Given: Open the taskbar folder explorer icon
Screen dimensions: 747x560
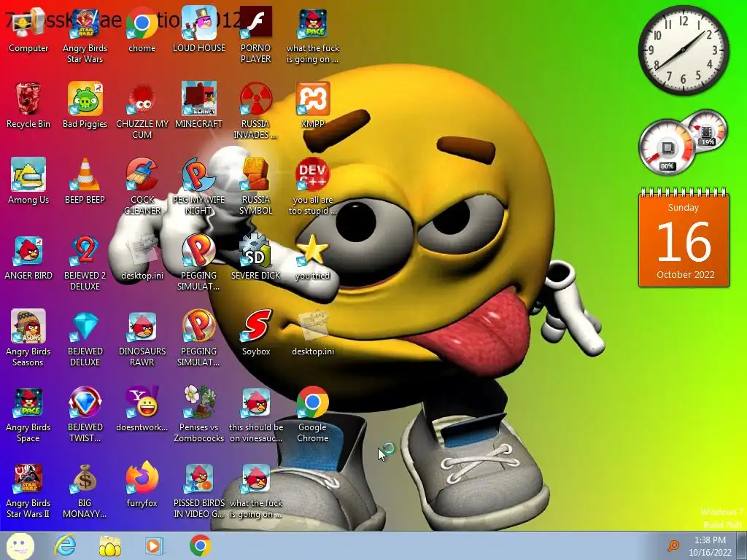Looking at the screenshot, I should (x=110, y=546).
